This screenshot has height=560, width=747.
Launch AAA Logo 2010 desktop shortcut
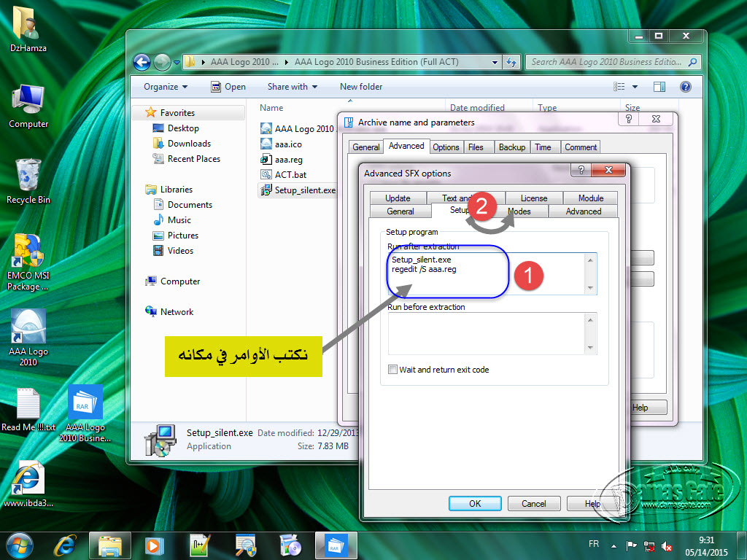pos(28,338)
